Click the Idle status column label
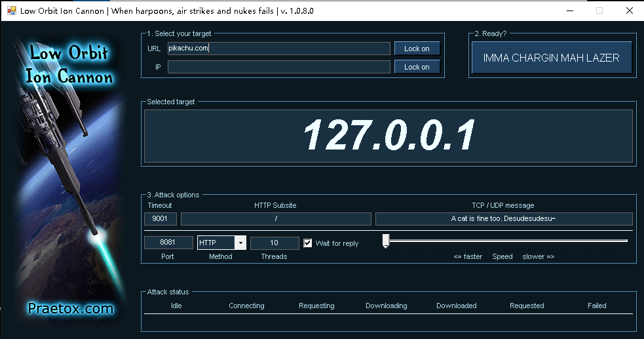Image resolution: width=644 pixels, height=339 pixels. point(176,306)
